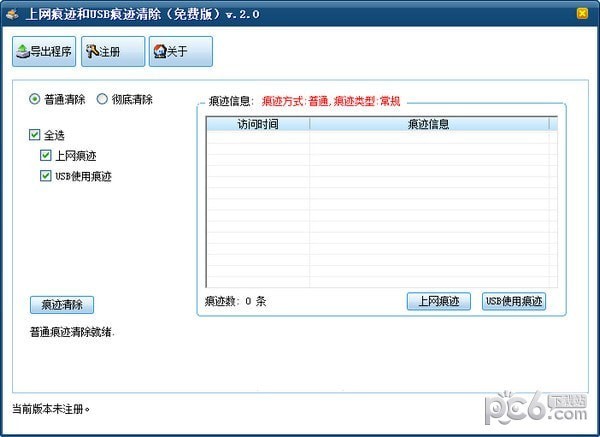Uncheck the USB使用痕迹 checkbox
The height and width of the screenshot is (437, 600).
click(46, 176)
